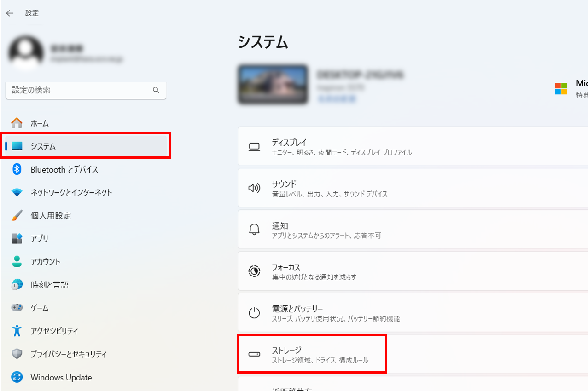Open Windows Update section
This screenshot has height=391, width=588.
[x=86, y=377]
